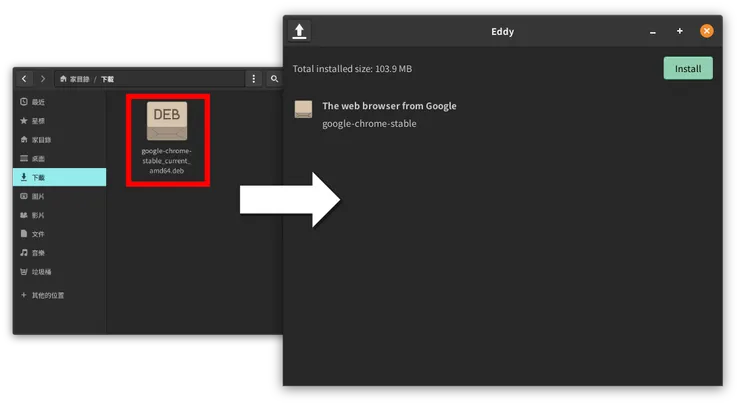Open search in the file manager

click(274, 79)
